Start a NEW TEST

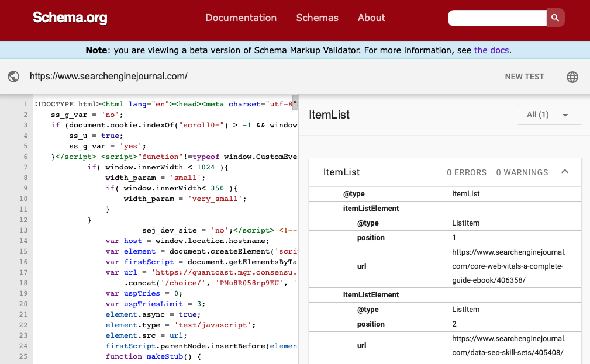click(525, 77)
